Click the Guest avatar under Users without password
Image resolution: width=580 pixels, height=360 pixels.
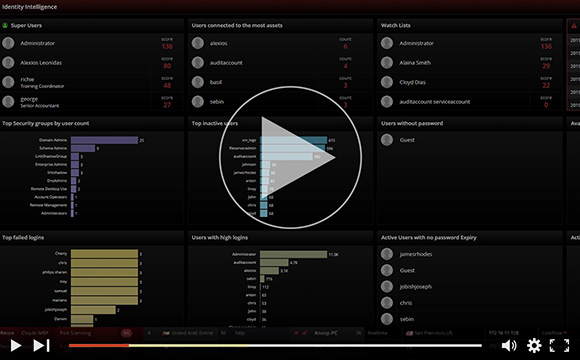tap(387, 140)
